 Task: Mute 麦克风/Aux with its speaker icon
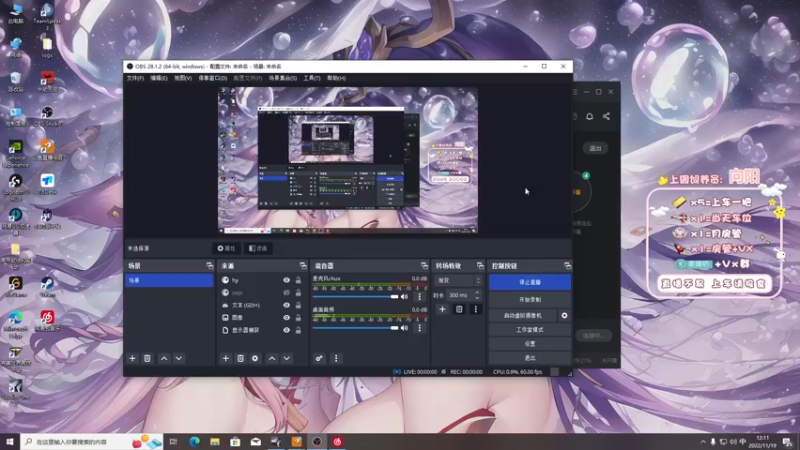click(x=405, y=296)
